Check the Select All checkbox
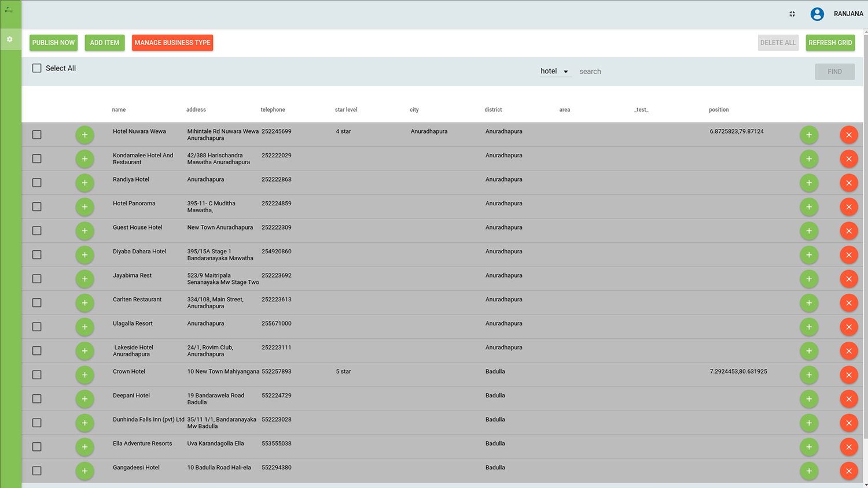The width and height of the screenshot is (868, 488). tap(37, 68)
